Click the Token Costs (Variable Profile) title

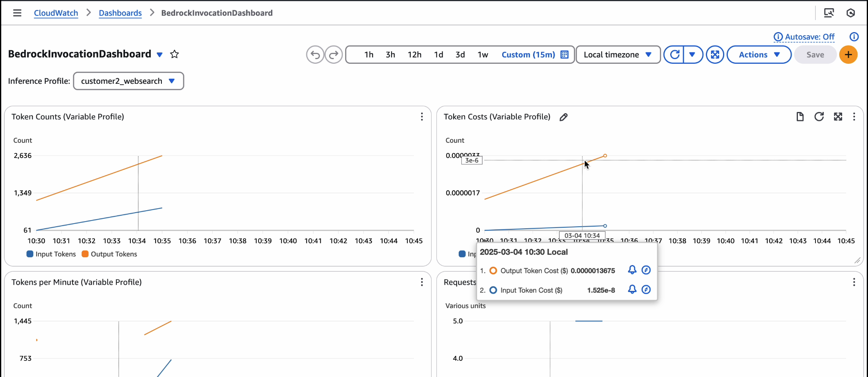click(497, 117)
